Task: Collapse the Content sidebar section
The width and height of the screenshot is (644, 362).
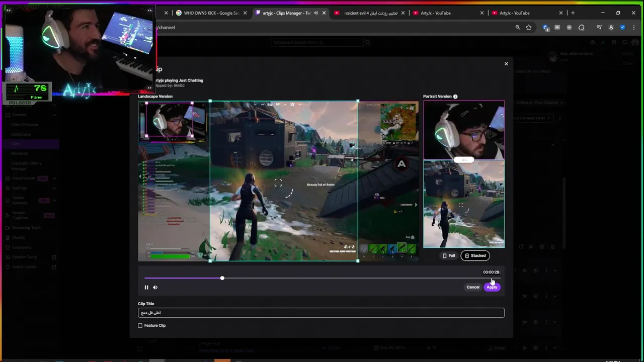Action: [x=54, y=115]
